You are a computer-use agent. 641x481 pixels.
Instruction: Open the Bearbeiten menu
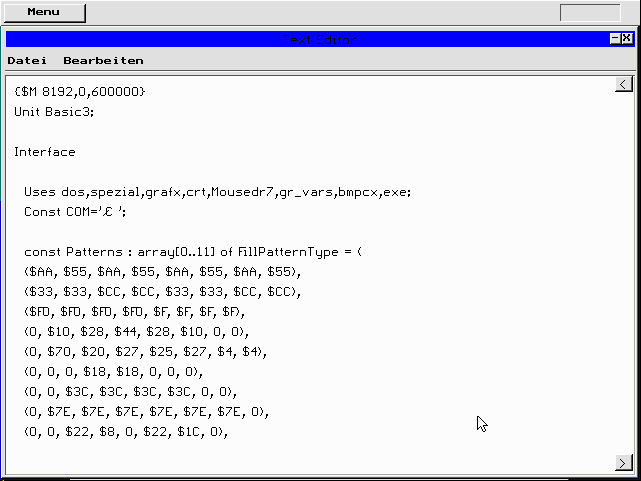(103, 61)
